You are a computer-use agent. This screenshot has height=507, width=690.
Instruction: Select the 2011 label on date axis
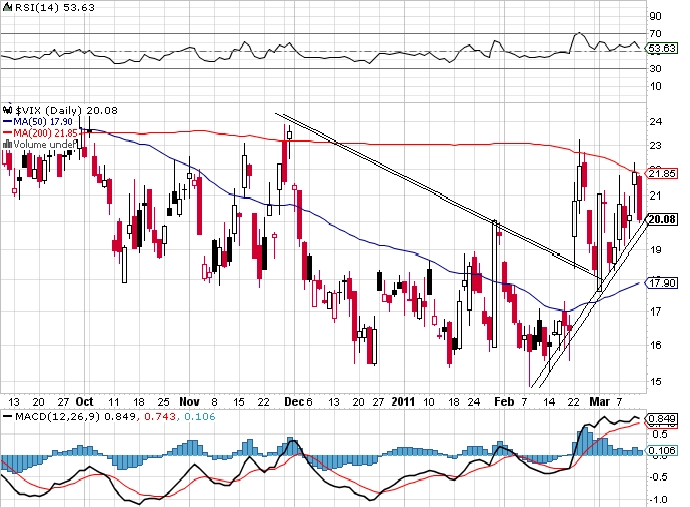(403, 401)
